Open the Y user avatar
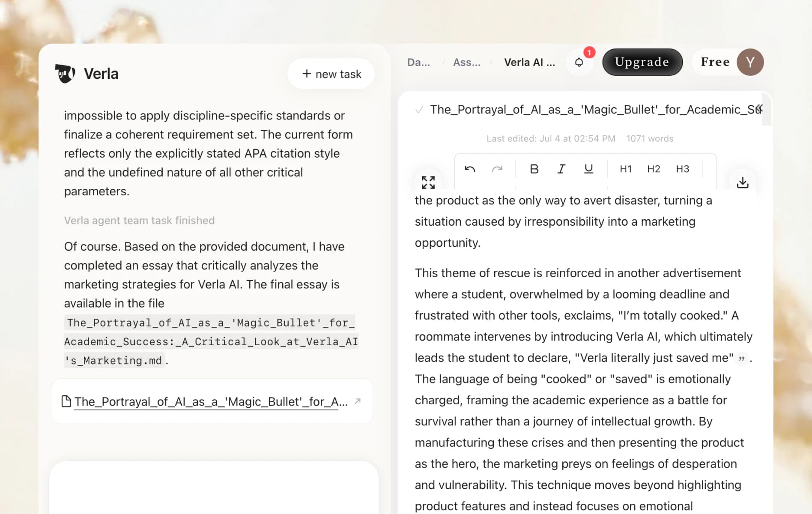The width and height of the screenshot is (812, 514). 750,62
